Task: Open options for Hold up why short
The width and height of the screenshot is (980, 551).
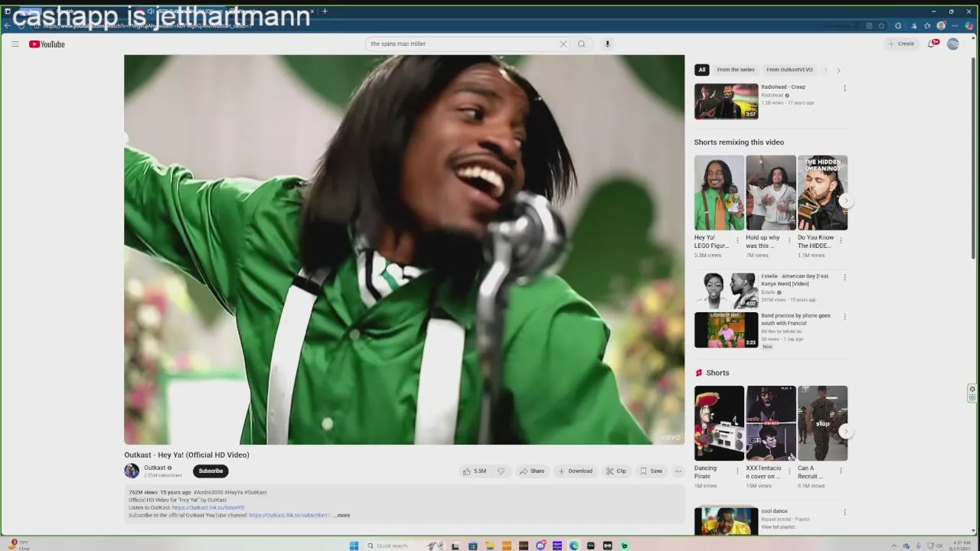Action: (x=789, y=240)
